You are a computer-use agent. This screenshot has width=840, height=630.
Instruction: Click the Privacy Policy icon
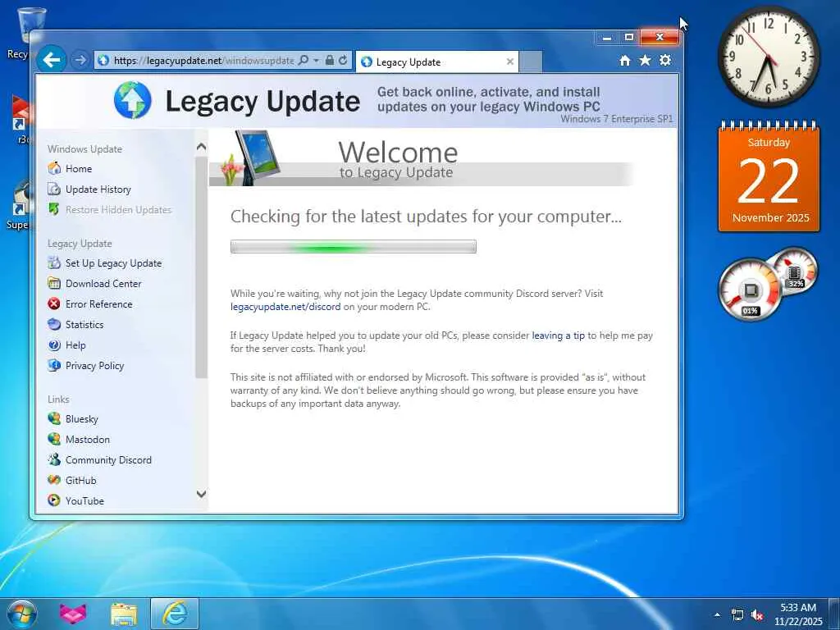pyautogui.click(x=54, y=365)
